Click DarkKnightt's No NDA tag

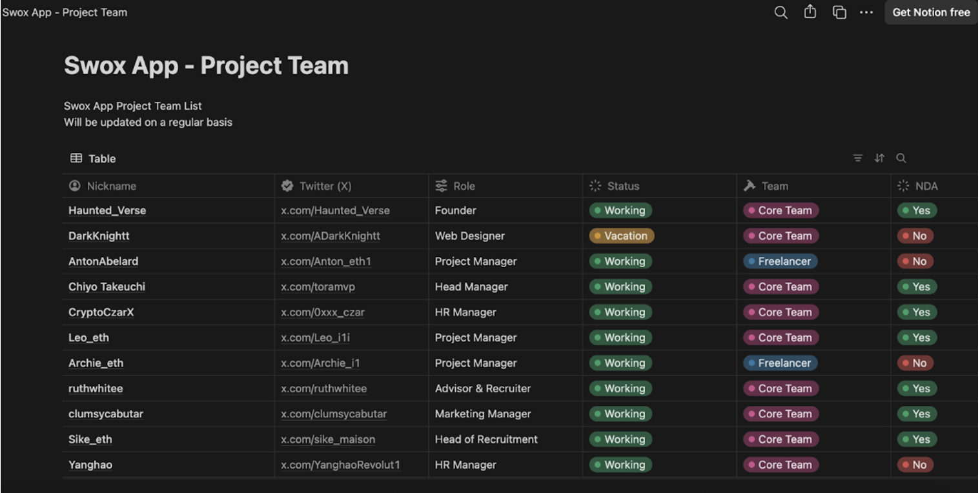(915, 236)
